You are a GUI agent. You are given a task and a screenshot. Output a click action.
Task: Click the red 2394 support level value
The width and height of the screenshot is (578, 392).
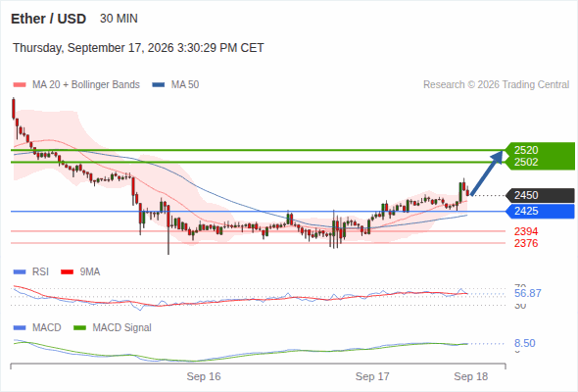526,231
